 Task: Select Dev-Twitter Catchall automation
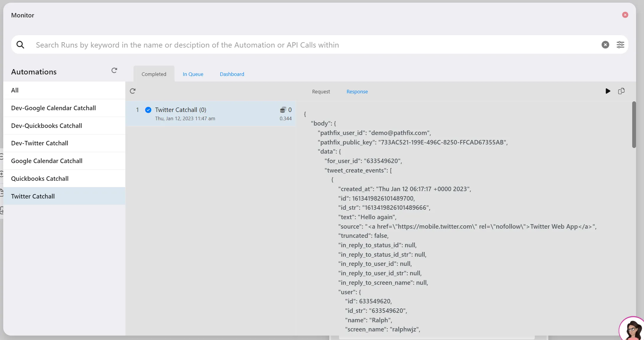pos(64,143)
